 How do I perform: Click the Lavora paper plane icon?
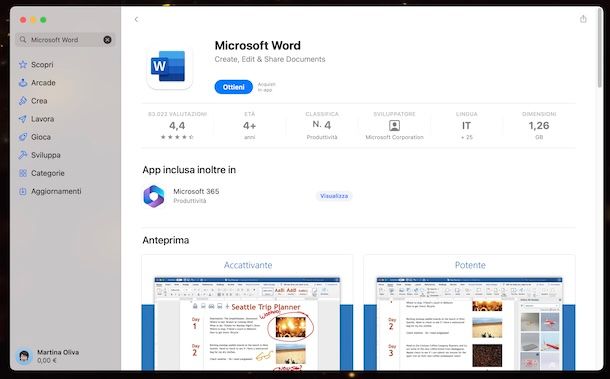(x=23, y=119)
